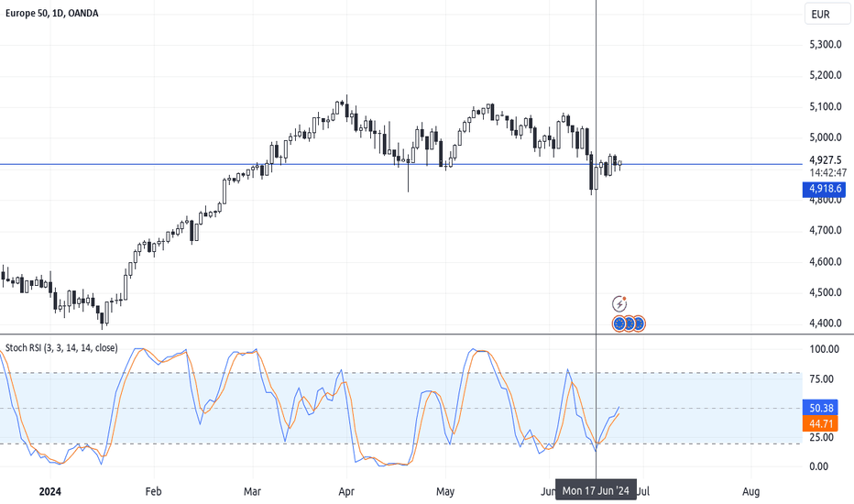854x504 pixels.
Task: Click the Aug label on time axis
Action: coord(751,491)
